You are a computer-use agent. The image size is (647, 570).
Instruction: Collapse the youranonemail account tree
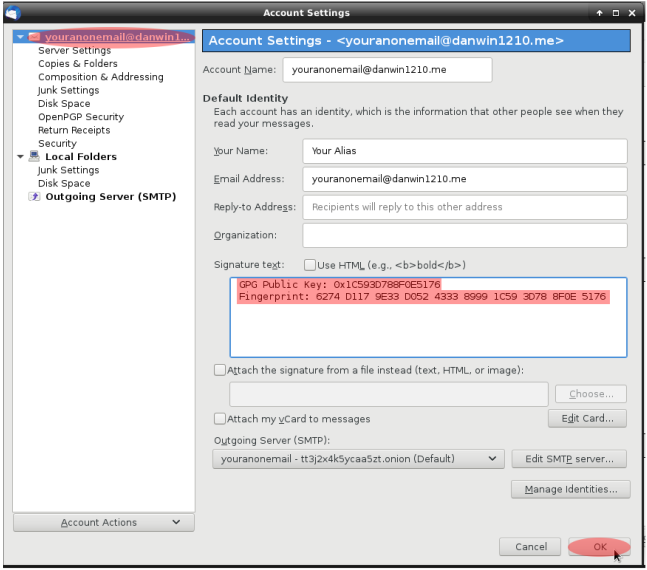click(x=20, y=37)
